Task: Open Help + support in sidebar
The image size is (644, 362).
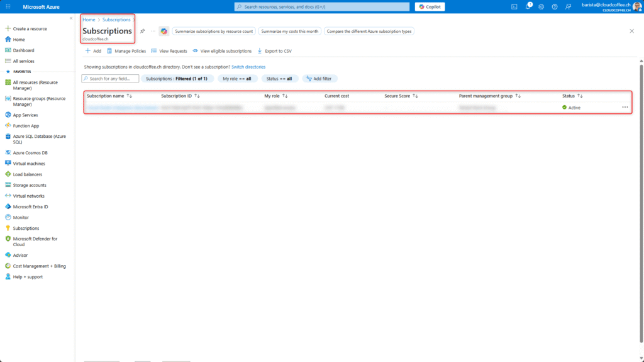Action: (x=24, y=277)
